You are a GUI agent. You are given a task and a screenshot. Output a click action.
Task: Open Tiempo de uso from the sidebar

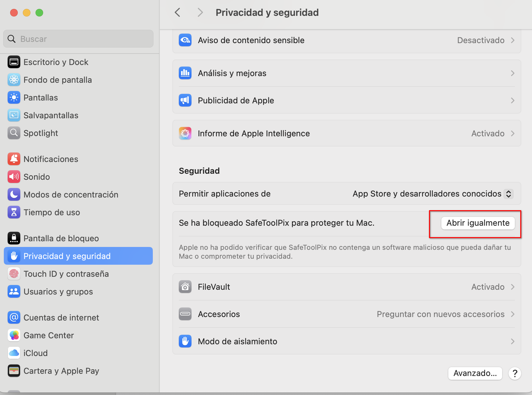pos(52,212)
